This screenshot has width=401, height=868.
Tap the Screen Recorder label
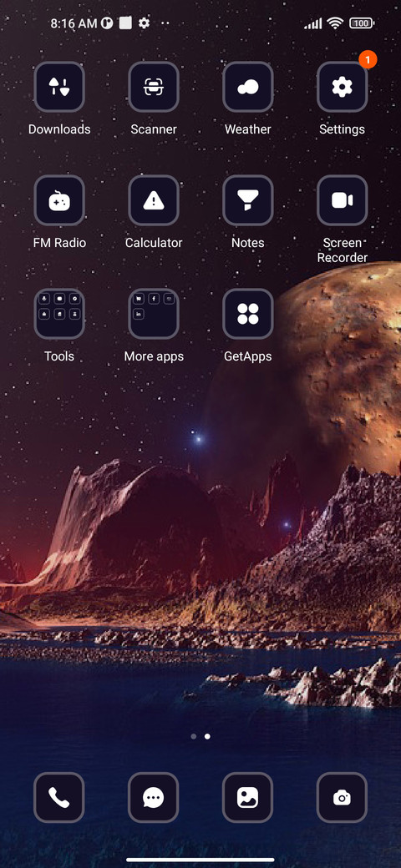343,250
